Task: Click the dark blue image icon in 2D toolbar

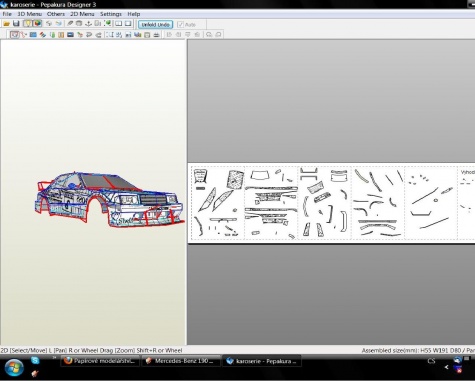Action: (70, 35)
